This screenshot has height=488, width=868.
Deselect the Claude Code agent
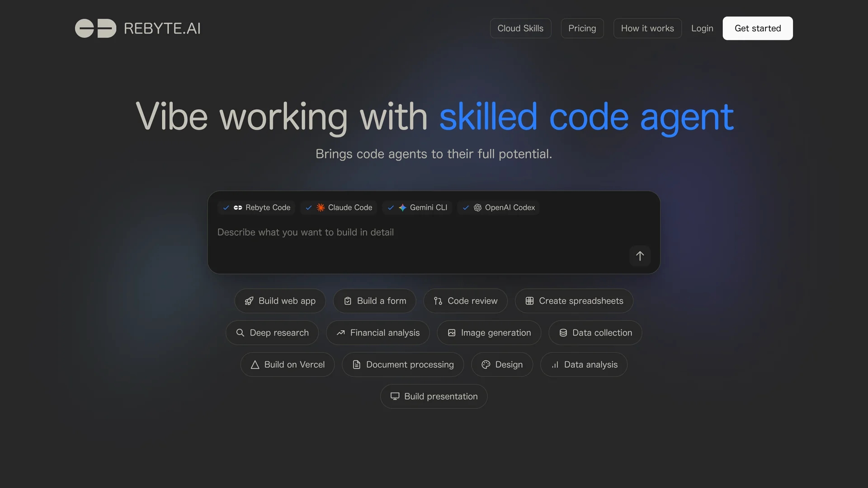tap(309, 207)
